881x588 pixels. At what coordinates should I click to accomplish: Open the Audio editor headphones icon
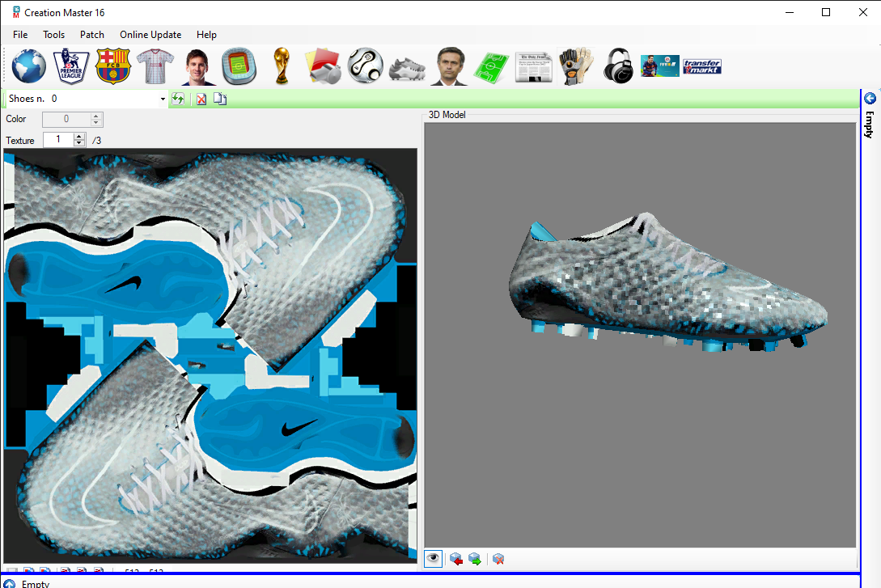click(x=618, y=66)
